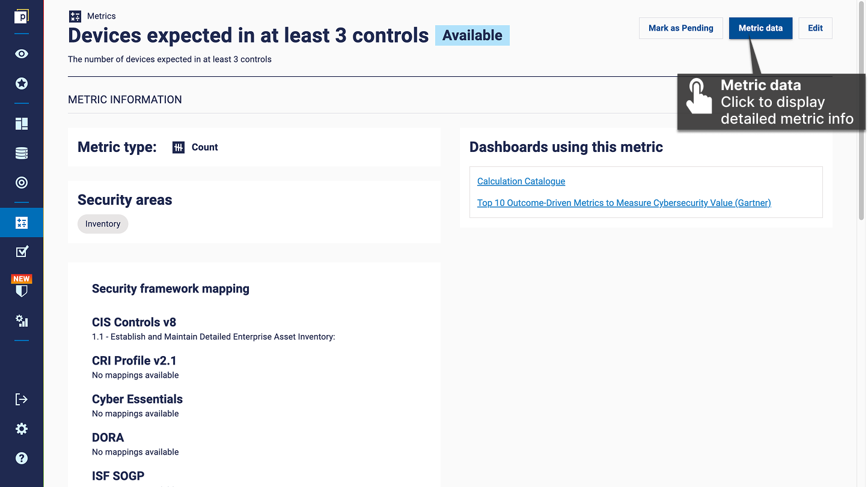Open the eye overview icon in sidebar
The height and width of the screenshot is (487, 868).
(22, 54)
